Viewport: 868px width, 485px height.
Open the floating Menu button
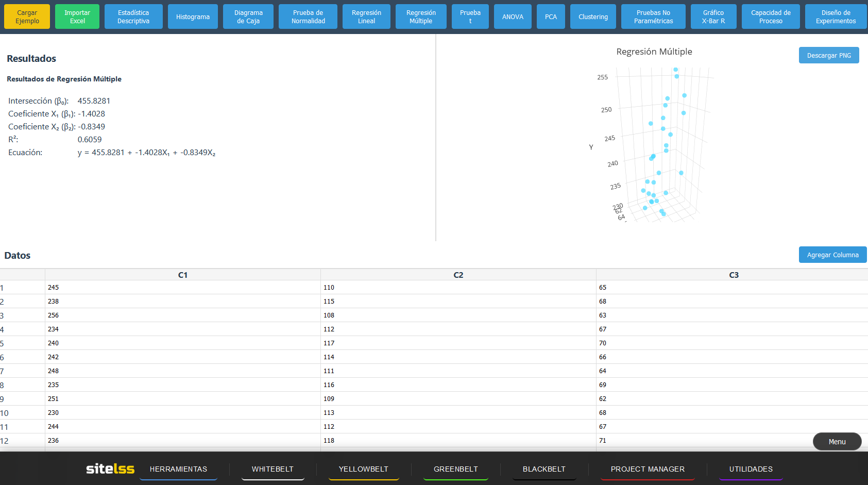(837, 442)
